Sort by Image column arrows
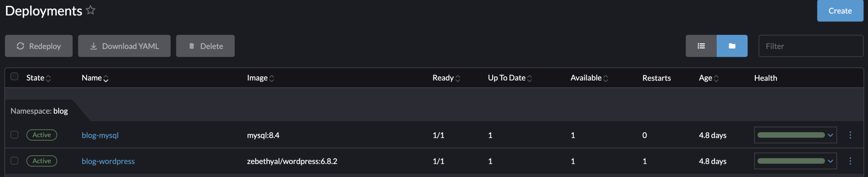Viewport: 868px width, 177px height. click(x=272, y=78)
